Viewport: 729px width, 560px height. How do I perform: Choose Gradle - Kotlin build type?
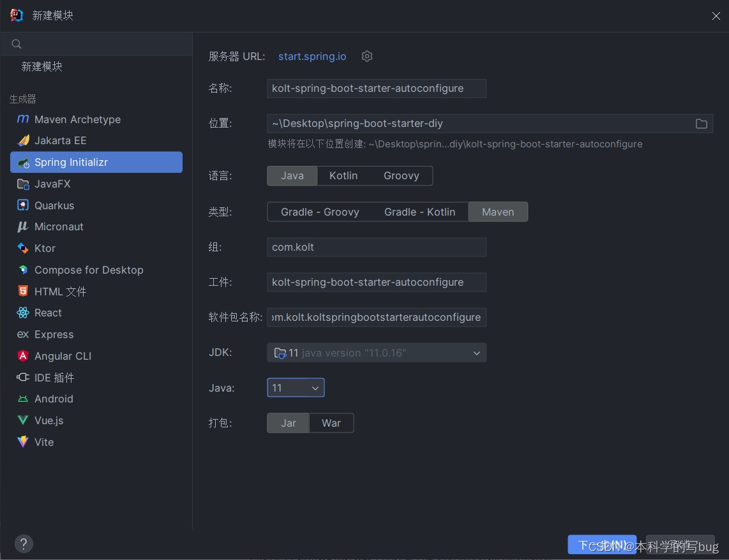(419, 212)
